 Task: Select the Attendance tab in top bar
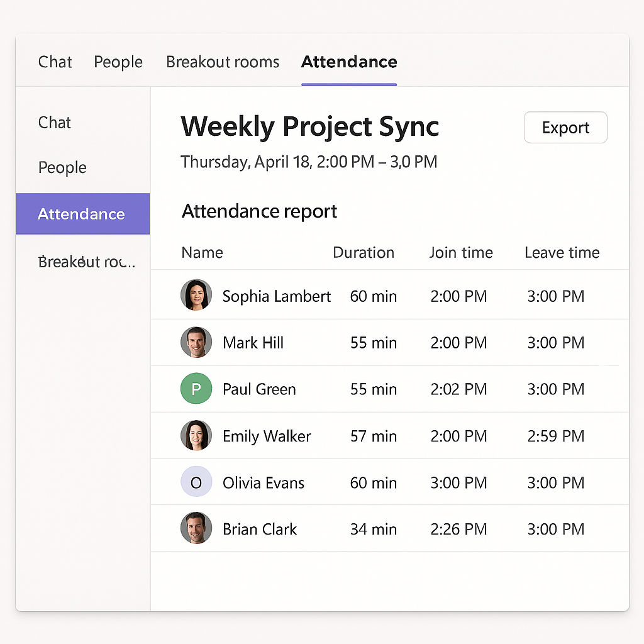tap(349, 62)
